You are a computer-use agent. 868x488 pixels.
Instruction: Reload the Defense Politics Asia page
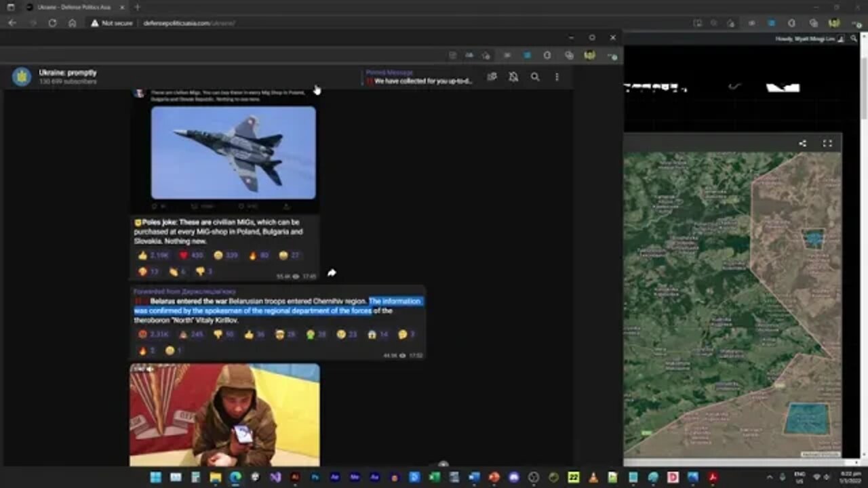pyautogui.click(x=52, y=23)
